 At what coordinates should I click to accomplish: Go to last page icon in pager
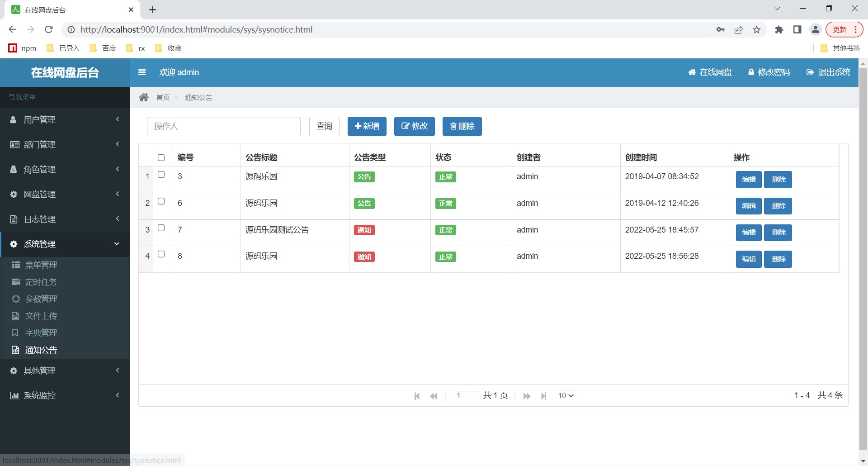point(544,396)
